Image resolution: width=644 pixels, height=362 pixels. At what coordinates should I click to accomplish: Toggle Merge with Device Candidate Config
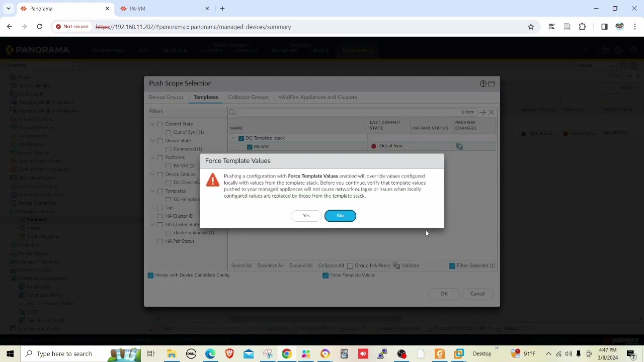(150, 276)
